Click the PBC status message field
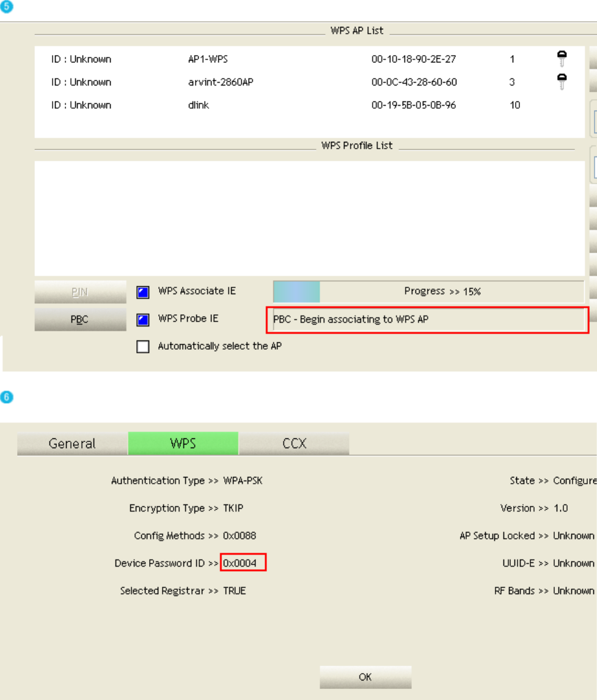This screenshot has height=700, width=597. pyautogui.click(x=428, y=320)
